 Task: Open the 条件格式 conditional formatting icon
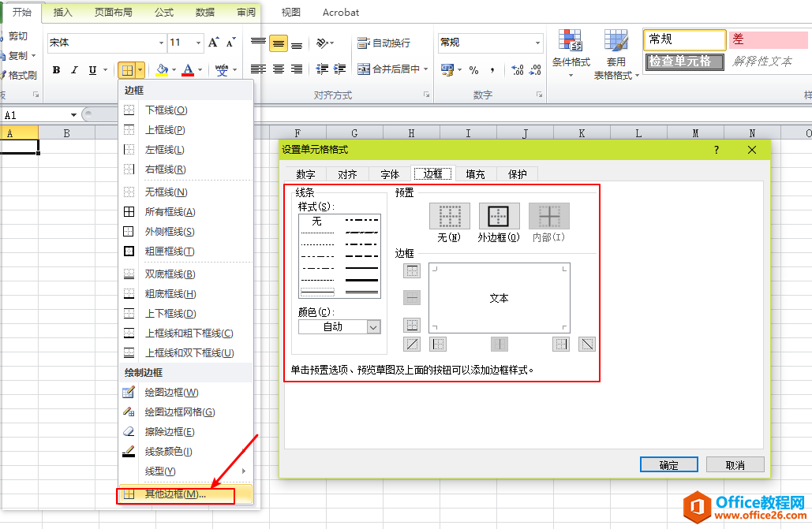(571, 42)
